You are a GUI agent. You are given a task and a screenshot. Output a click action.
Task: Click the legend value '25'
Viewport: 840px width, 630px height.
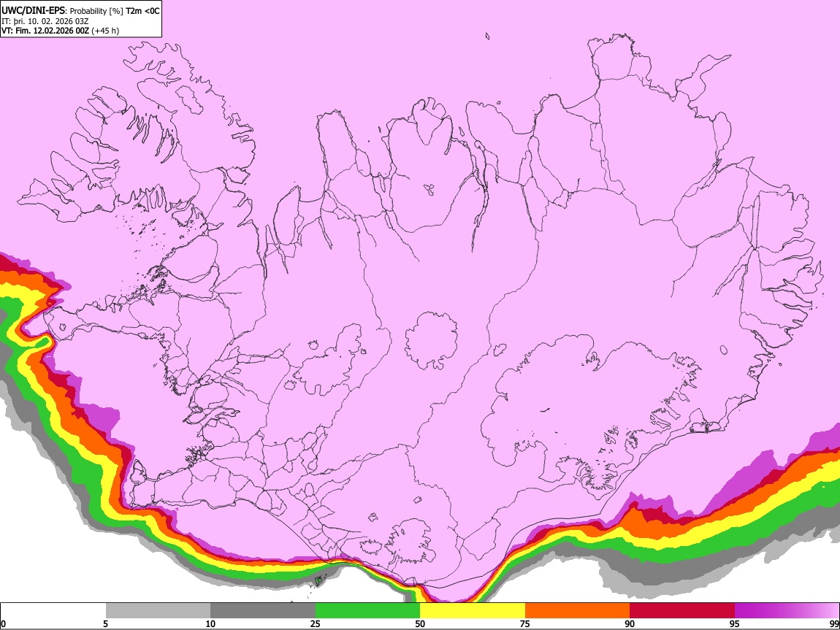pos(316,623)
